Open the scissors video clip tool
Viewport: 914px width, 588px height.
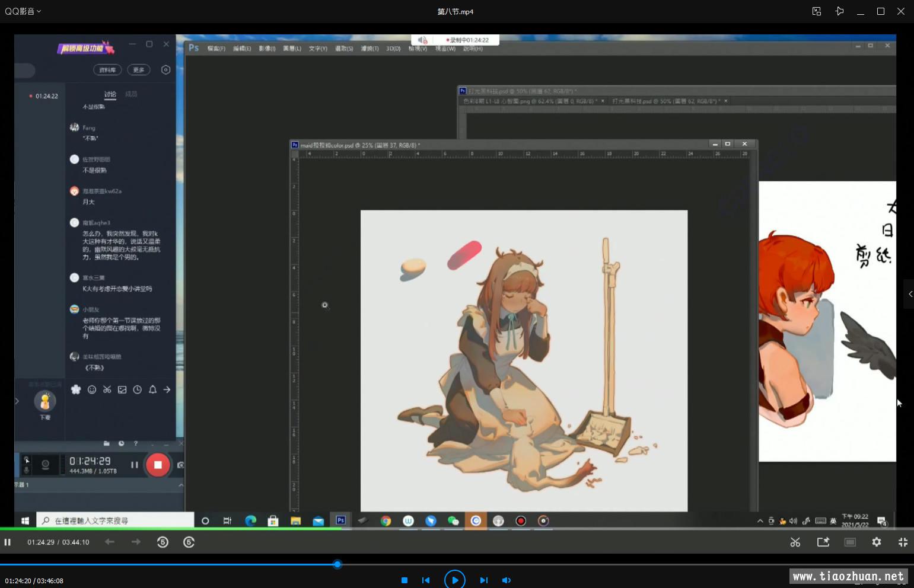pyautogui.click(x=795, y=542)
